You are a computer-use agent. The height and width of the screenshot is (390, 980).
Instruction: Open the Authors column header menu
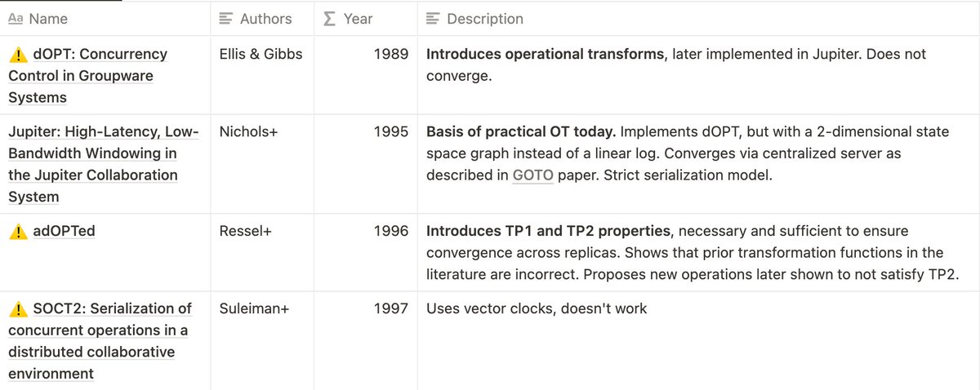(262, 18)
